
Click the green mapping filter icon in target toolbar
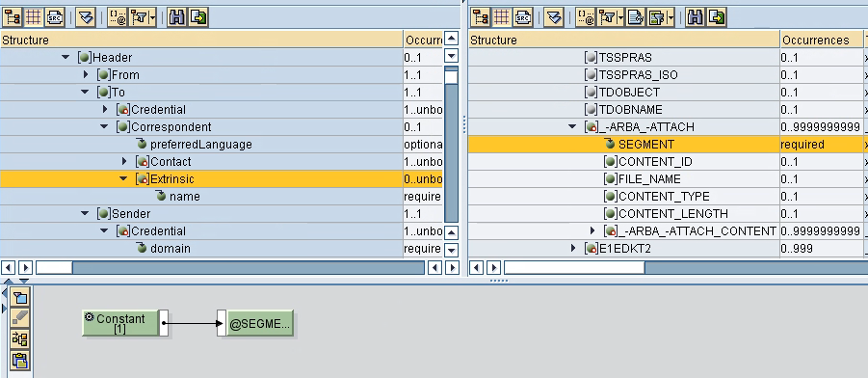[657, 17]
